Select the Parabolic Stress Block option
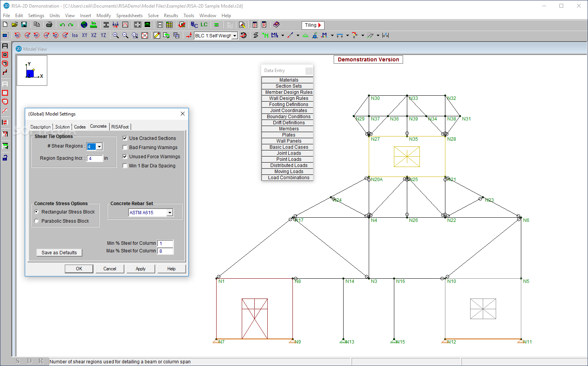588x366 pixels. click(x=37, y=221)
